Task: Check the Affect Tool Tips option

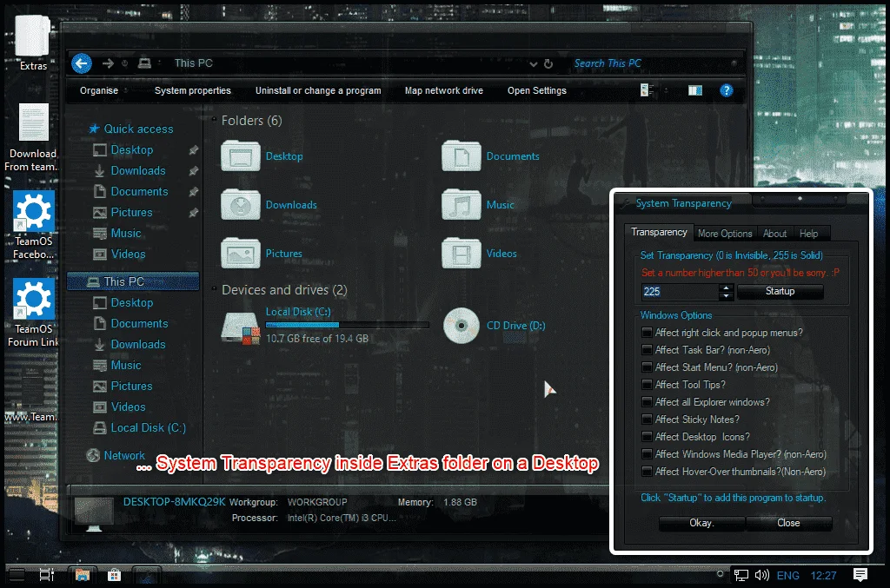Action: (647, 385)
